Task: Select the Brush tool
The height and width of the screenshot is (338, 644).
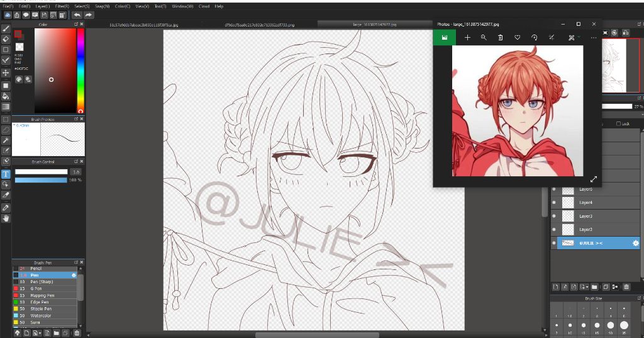Action: [x=6, y=28]
